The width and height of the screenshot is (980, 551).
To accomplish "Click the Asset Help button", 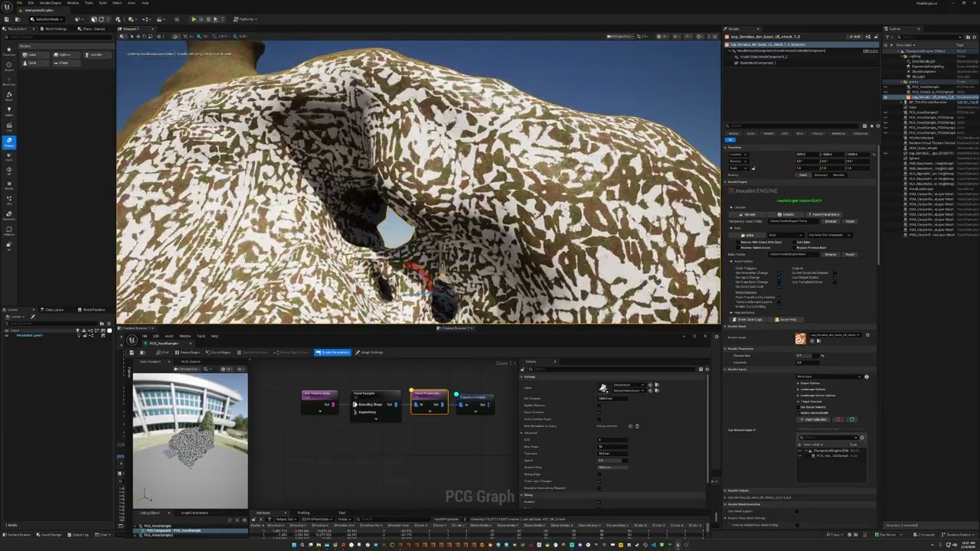I will coord(786,320).
